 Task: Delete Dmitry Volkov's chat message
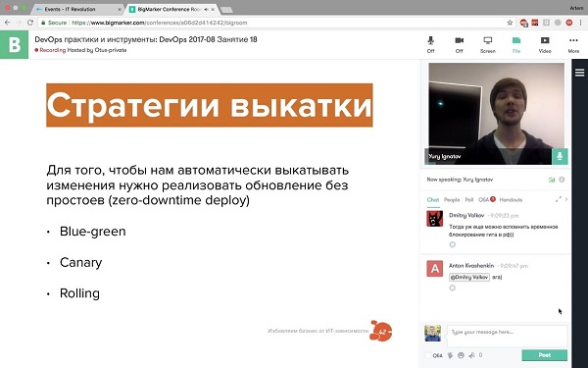pyautogui.click(x=452, y=244)
